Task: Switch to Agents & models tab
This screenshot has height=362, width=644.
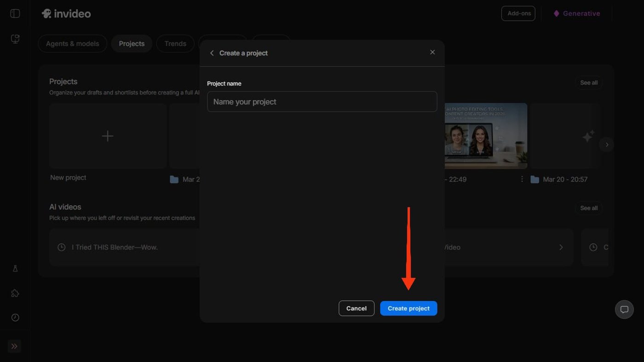Action: click(73, 44)
